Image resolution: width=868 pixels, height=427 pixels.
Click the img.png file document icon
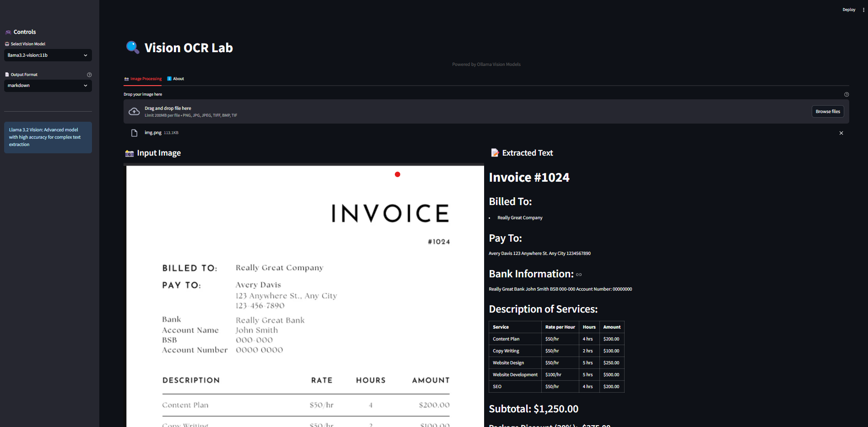click(x=134, y=133)
